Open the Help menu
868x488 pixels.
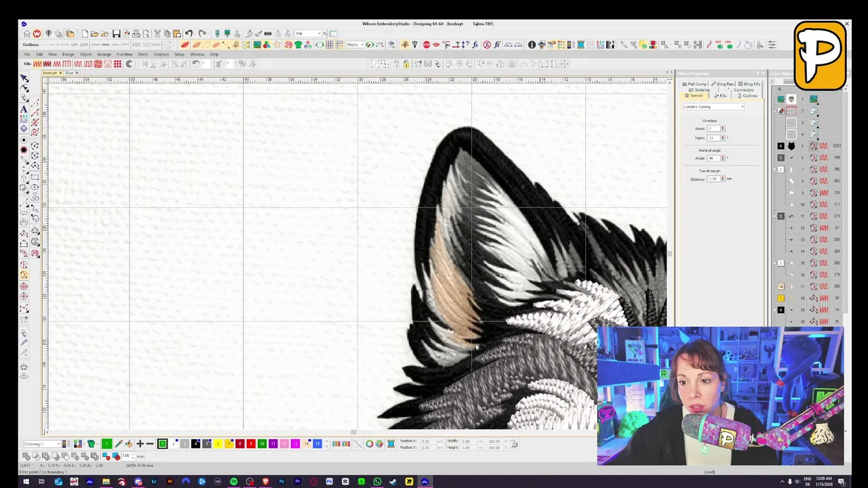coord(214,54)
